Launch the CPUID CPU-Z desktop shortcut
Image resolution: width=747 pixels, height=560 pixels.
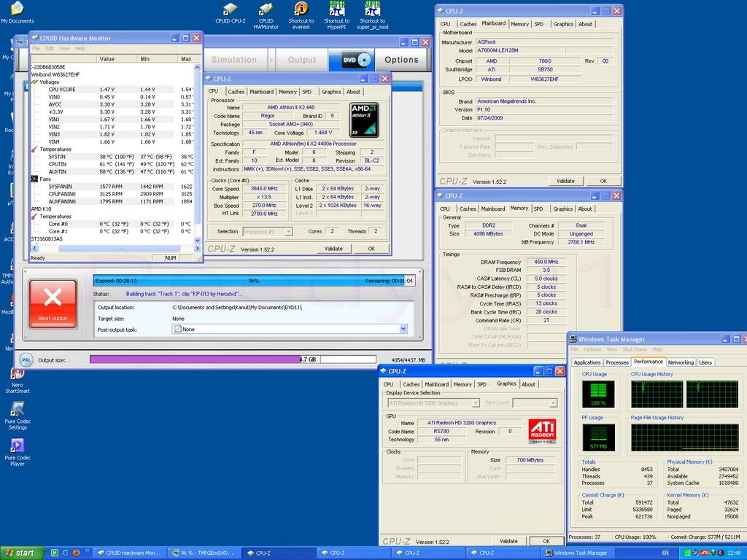click(230, 13)
